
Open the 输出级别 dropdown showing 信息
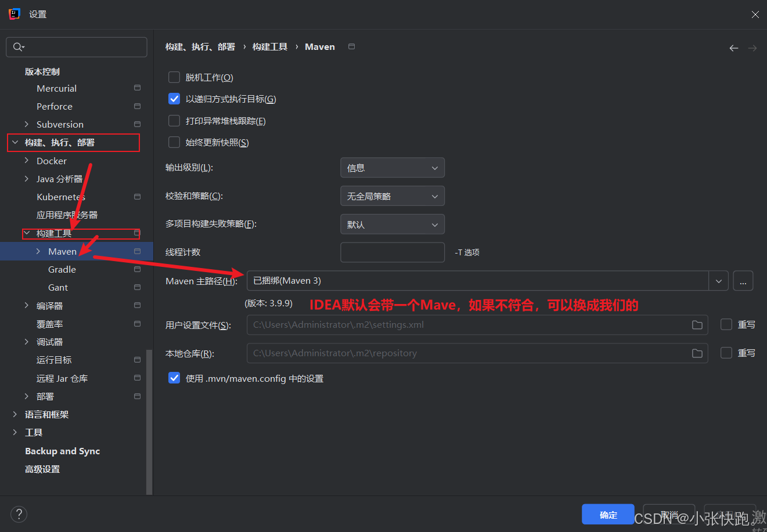click(392, 168)
